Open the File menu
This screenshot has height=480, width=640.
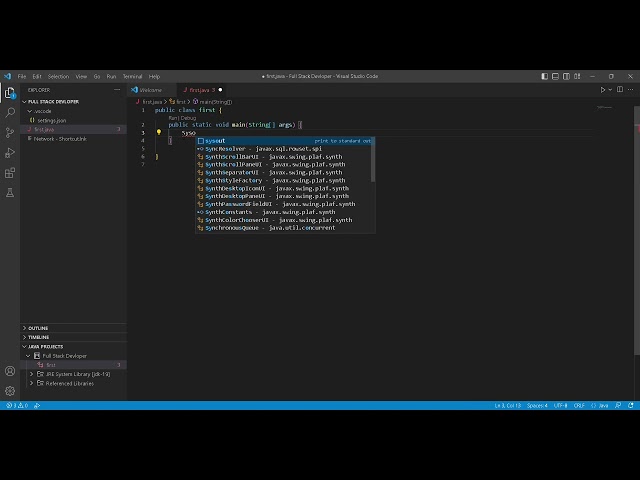click(x=22, y=76)
